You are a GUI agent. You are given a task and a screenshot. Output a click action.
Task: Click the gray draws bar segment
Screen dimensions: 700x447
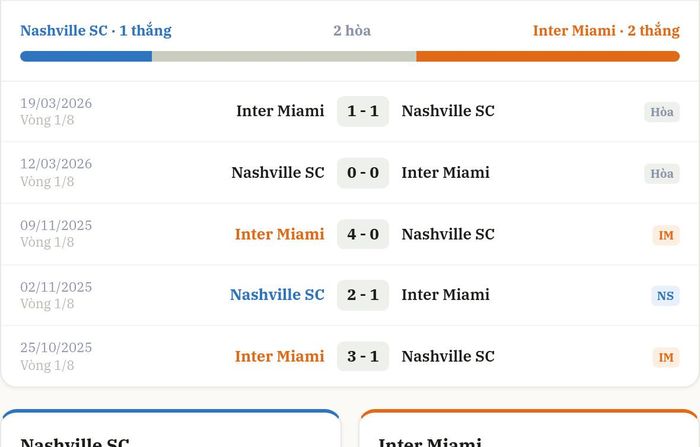284,56
